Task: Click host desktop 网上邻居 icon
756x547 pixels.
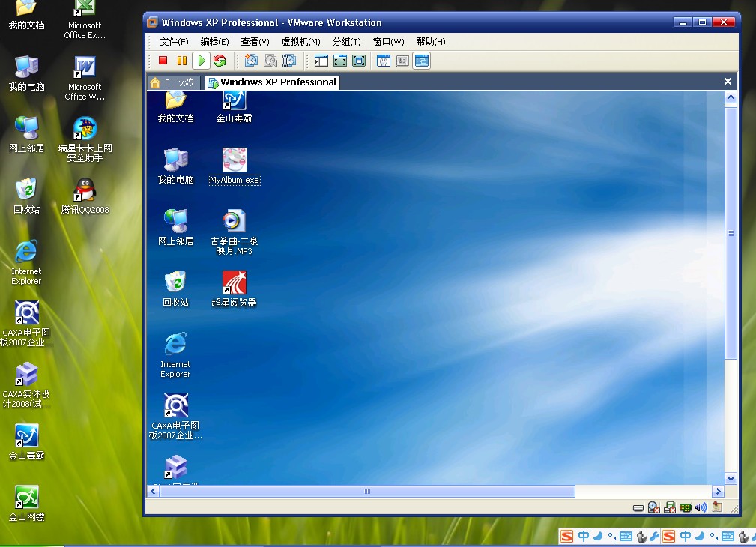Action: 26,135
